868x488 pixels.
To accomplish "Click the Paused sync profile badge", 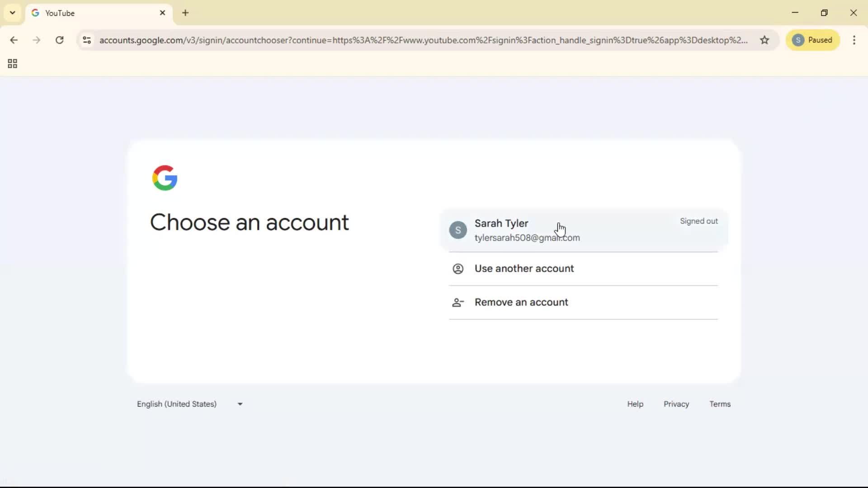I will click(813, 40).
